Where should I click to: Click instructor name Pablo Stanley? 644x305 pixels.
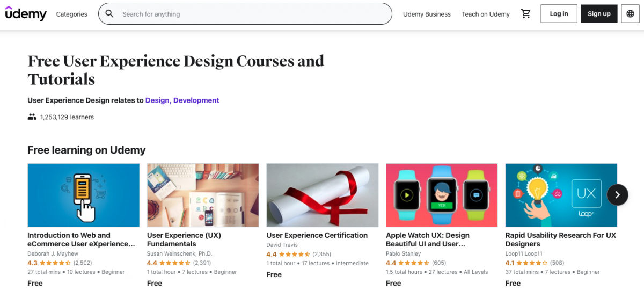tap(404, 253)
